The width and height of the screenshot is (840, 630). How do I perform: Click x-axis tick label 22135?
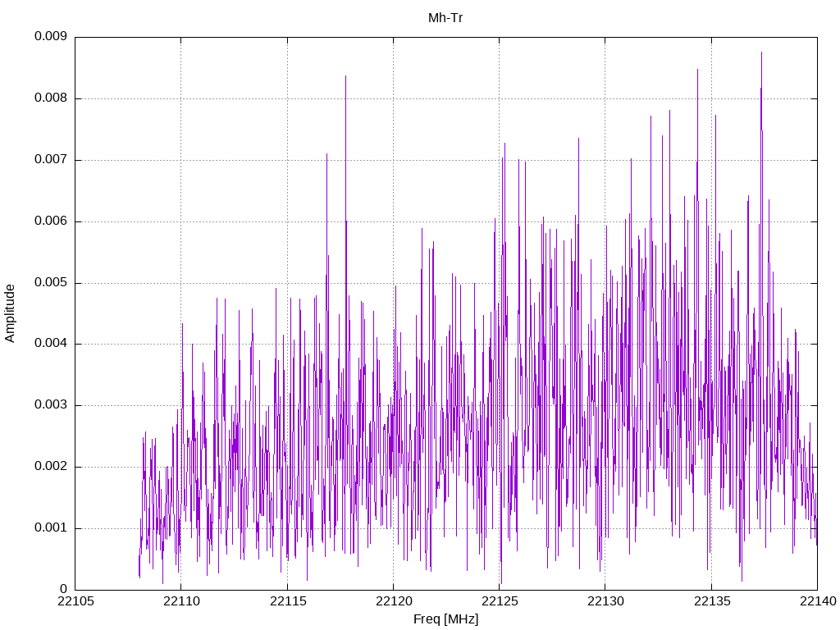[x=712, y=601]
